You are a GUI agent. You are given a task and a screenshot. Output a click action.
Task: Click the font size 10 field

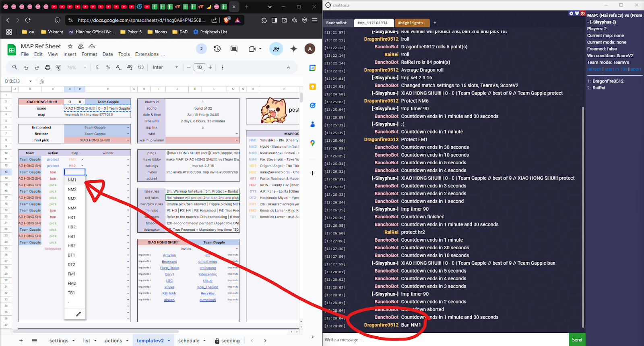[x=199, y=67]
